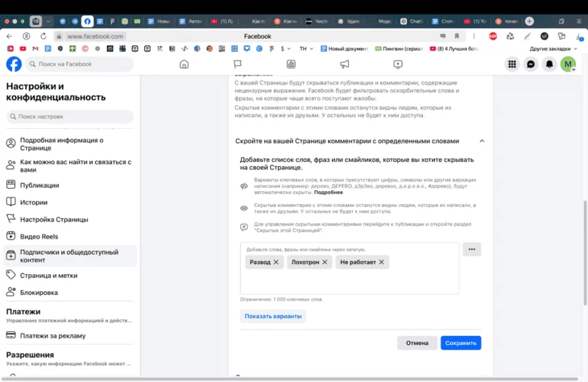This screenshot has height=382, width=588.
Task: Click the 'Поиск на Facebook' search field
Action: coord(80,64)
